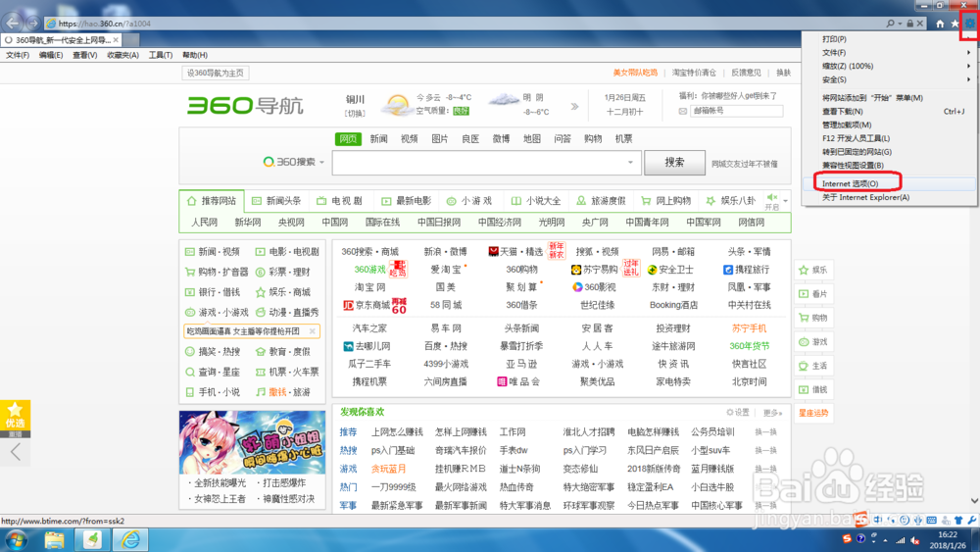The image size is (980, 552).
Task: Click the 娱乐 star sidebar item
Action: 813,270
